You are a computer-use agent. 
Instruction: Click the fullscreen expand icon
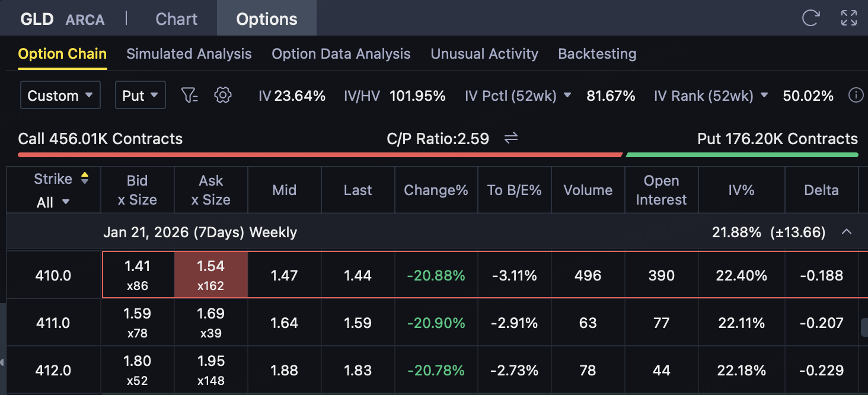[x=849, y=18]
